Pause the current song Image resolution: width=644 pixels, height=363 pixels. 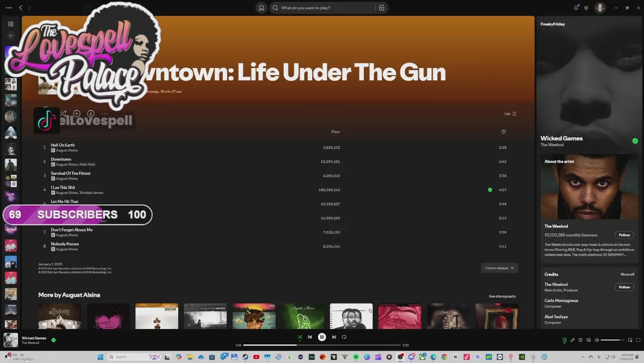click(321, 337)
